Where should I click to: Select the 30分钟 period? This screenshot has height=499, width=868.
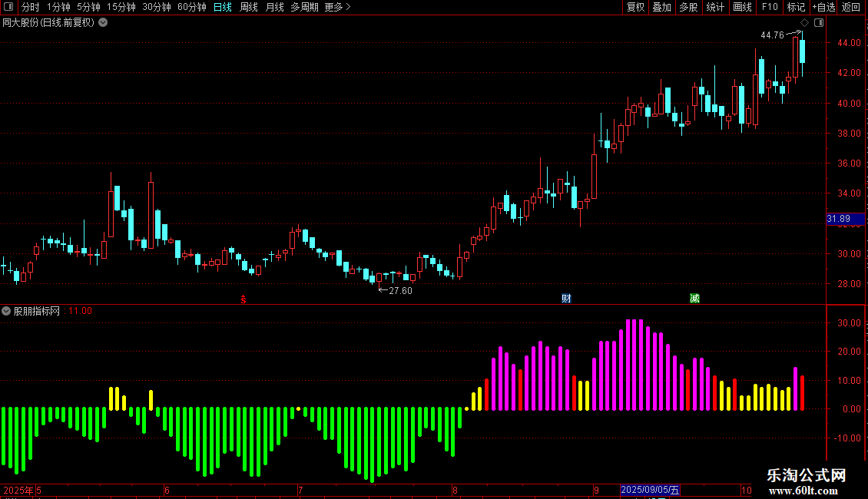[x=157, y=7]
